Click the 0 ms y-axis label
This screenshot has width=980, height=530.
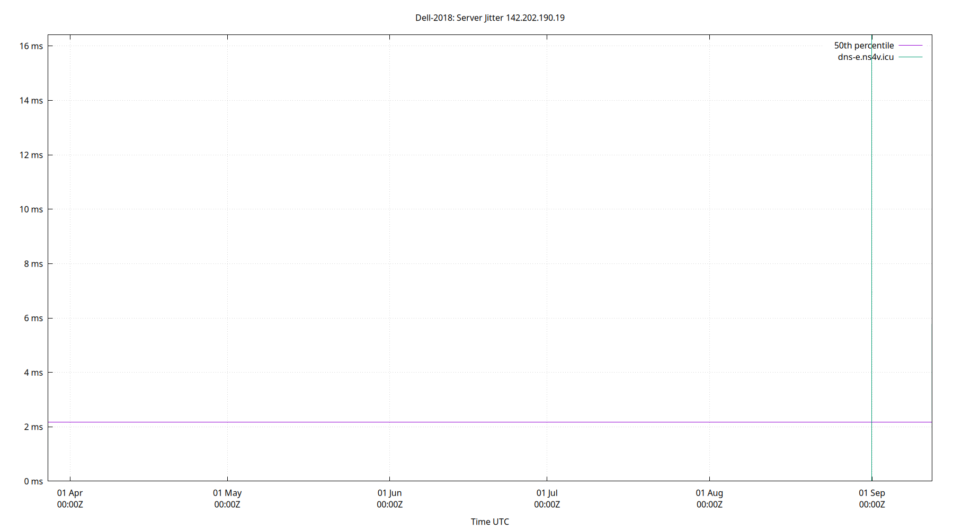click(x=33, y=481)
